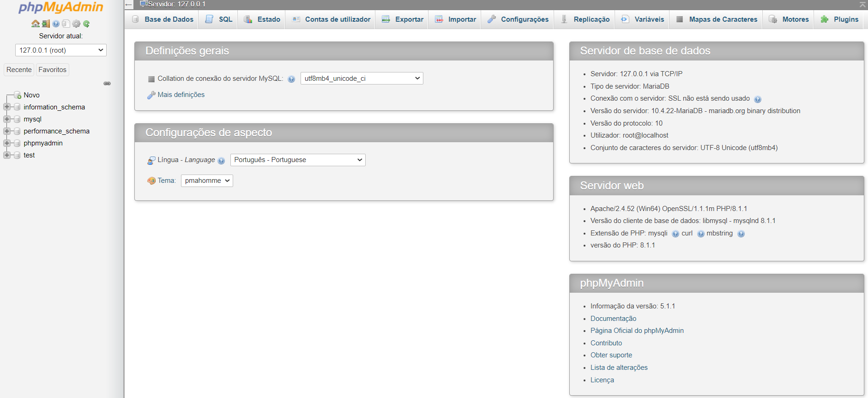868x398 pixels.
Task: Expand the mysql database tree node
Action: click(x=7, y=119)
